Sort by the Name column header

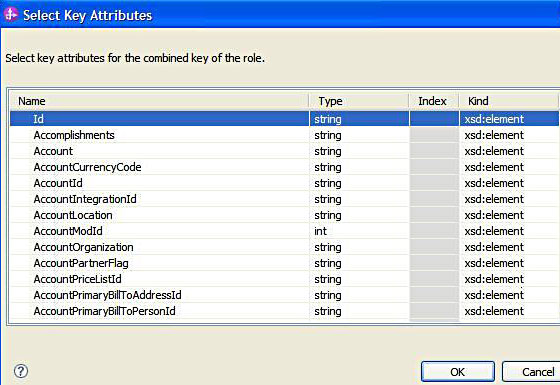click(159, 101)
